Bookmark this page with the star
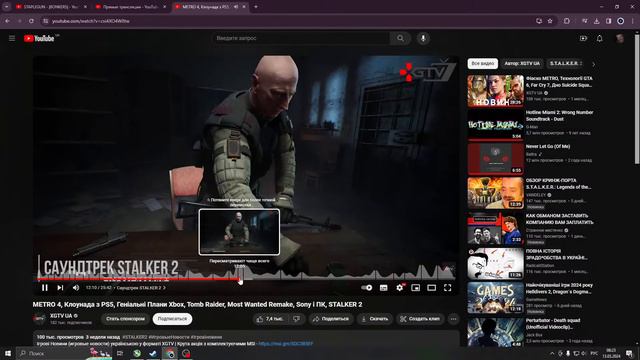 pyautogui.click(x=550, y=21)
